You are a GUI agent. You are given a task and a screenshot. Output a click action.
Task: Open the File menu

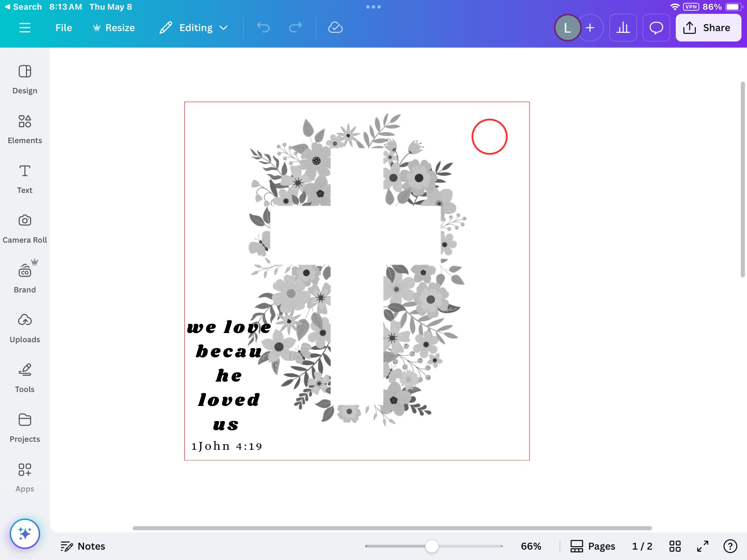pos(64,28)
